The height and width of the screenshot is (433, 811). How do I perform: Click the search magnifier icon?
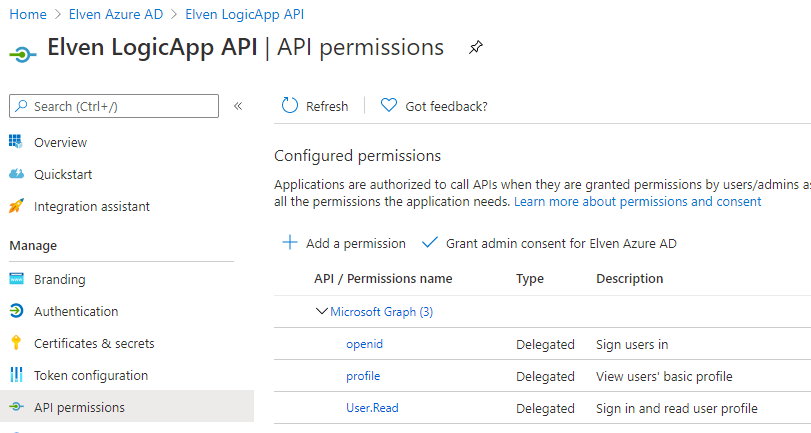coord(21,106)
